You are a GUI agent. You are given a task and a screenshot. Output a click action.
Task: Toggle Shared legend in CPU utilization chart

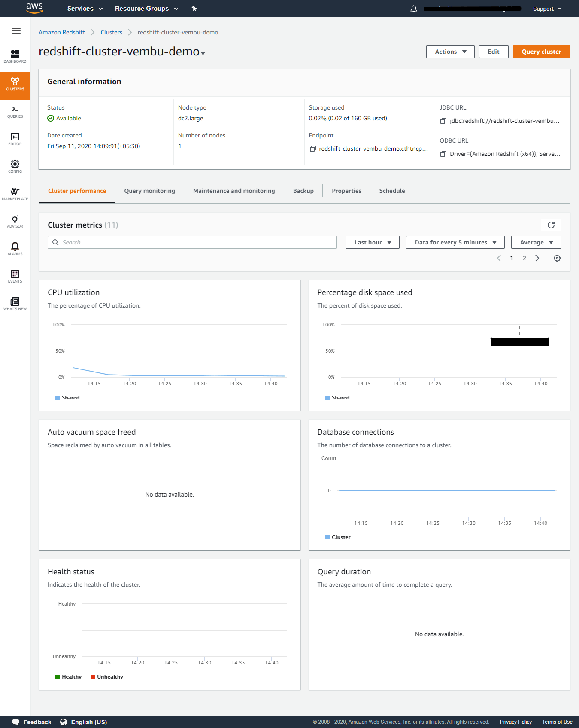coord(67,398)
